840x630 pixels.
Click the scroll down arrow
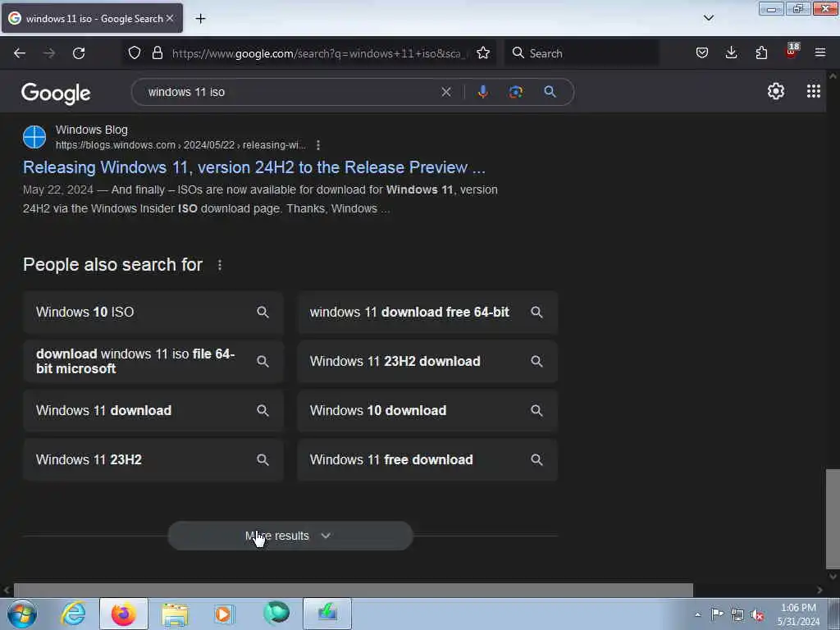[833, 577]
